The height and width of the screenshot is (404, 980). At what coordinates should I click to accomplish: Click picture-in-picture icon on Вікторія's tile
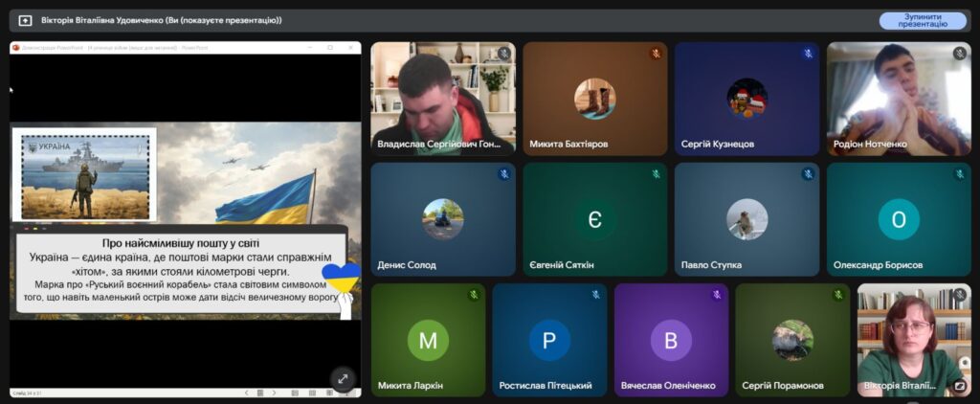(959, 387)
